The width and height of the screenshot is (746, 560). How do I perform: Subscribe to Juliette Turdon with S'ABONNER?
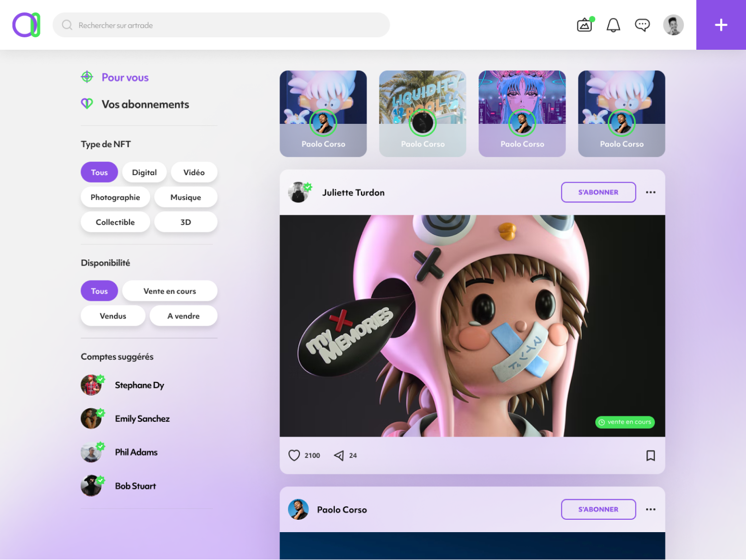(x=598, y=192)
